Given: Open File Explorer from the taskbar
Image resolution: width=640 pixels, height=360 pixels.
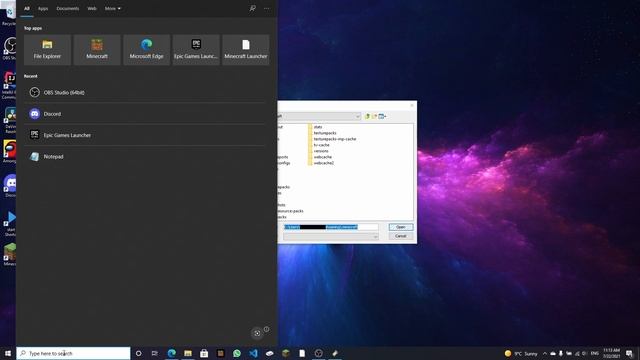Looking at the screenshot, I should [188, 353].
